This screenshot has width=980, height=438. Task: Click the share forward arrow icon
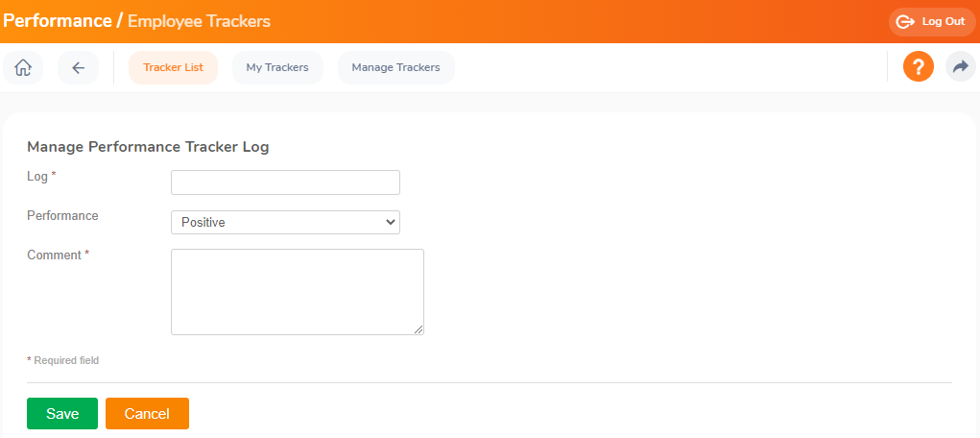tap(961, 67)
